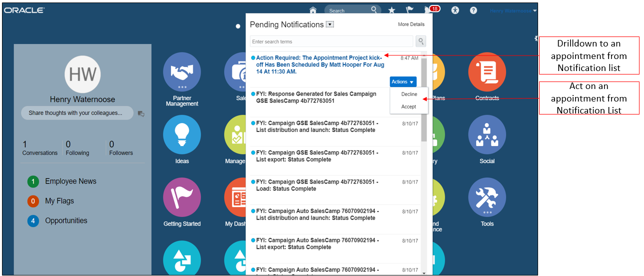Open Auto SalesCamp List export notification
This screenshot has width=644, height=276.
pos(317,243)
